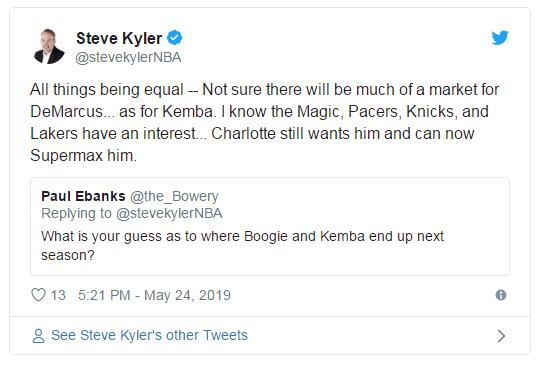Open the quoted tweet about Boogie and Kemba
Screen dimensions: 544x365
(x=270, y=227)
